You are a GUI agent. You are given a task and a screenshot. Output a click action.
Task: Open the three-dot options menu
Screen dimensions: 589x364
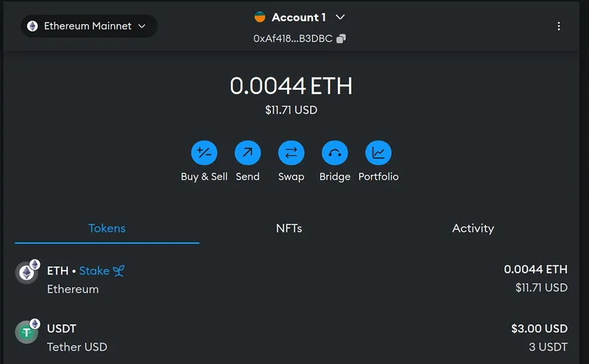click(559, 26)
